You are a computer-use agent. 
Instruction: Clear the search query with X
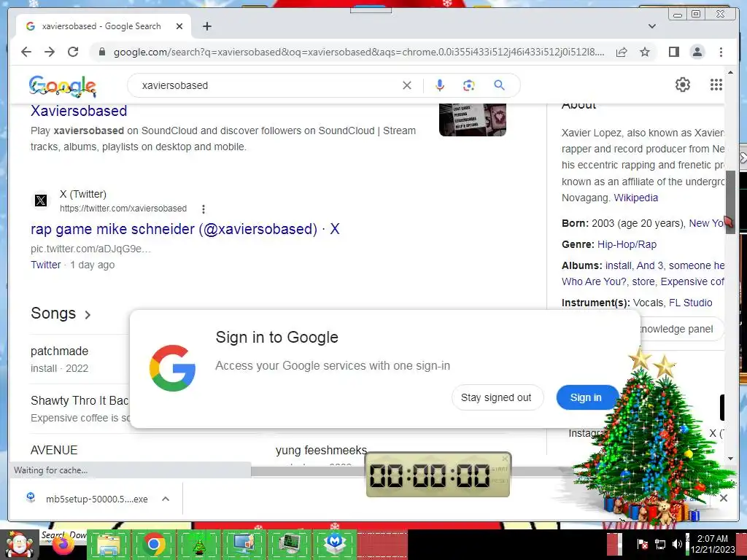pos(407,85)
